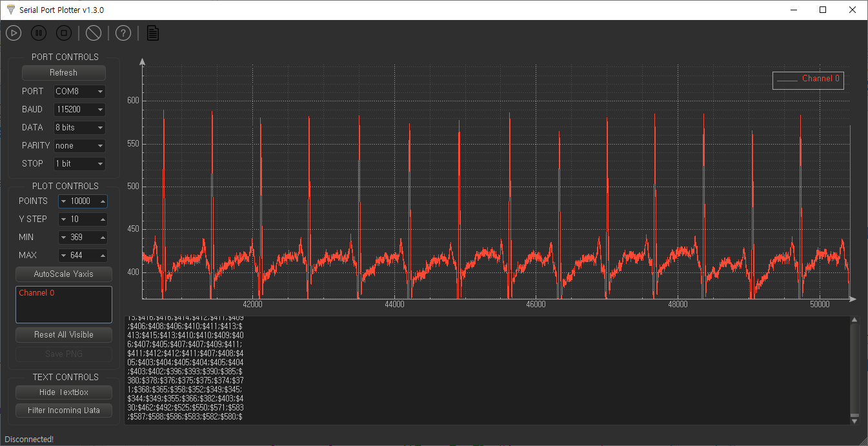868x446 pixels.
Task: Open the STOP dropdown showing 1 bit
Action: point(79,164)
